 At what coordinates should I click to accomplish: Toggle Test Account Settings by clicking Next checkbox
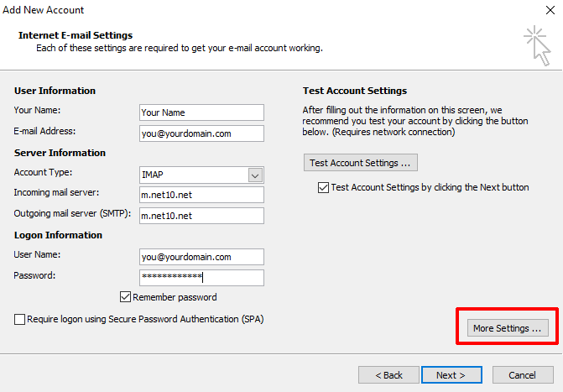[x=323, y=187]
